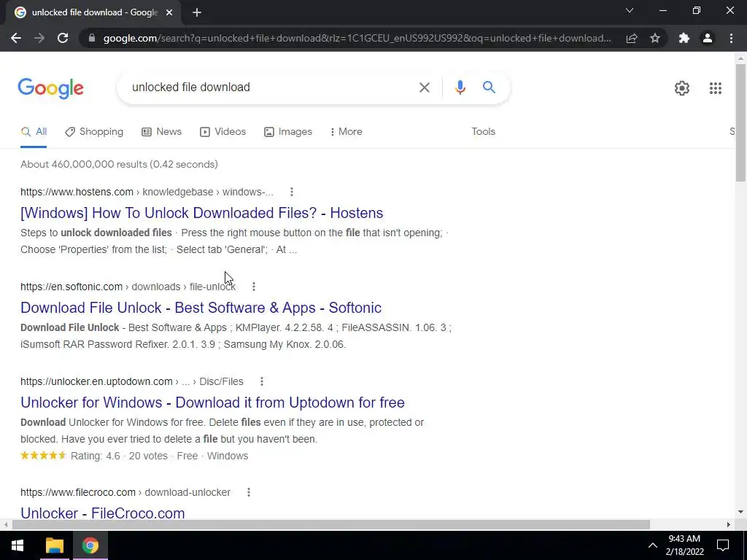This screenshot has height=560, width=747.
Task: Open Google quick settings gear
Action: pos(682,88)
